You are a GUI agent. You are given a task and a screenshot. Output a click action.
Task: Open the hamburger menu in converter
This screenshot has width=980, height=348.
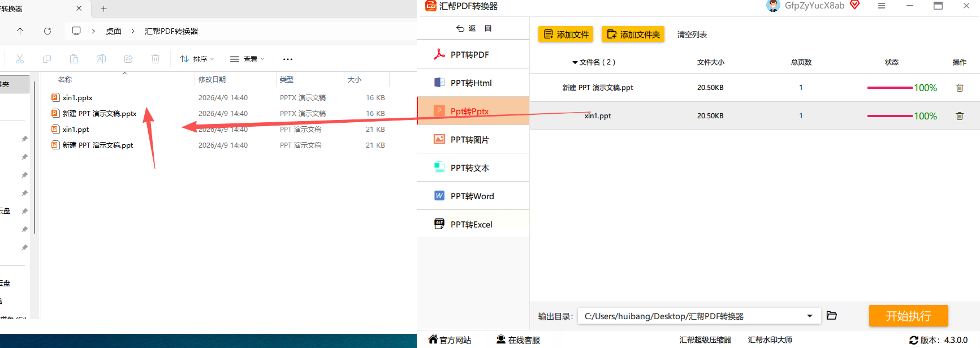[x=882, y=6]
